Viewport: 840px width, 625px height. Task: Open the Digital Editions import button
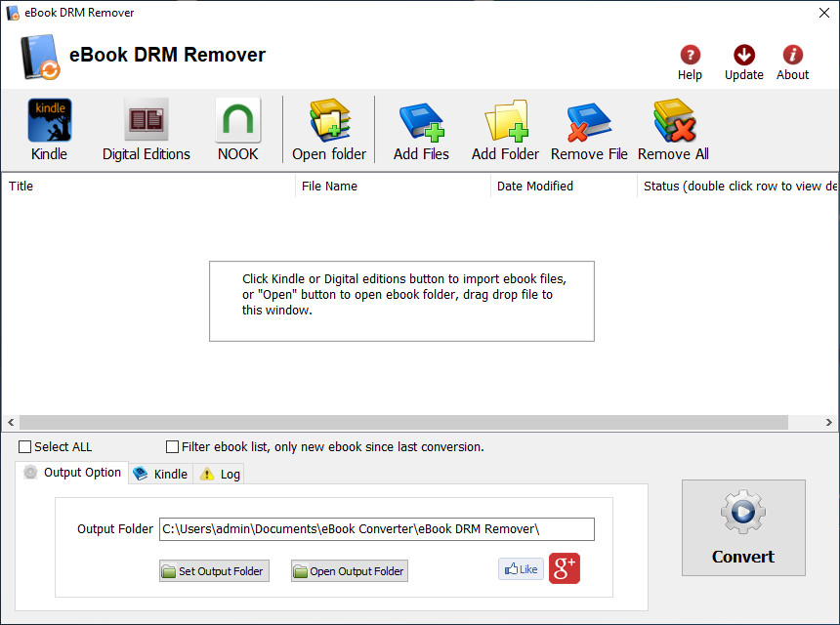point(147,130)
